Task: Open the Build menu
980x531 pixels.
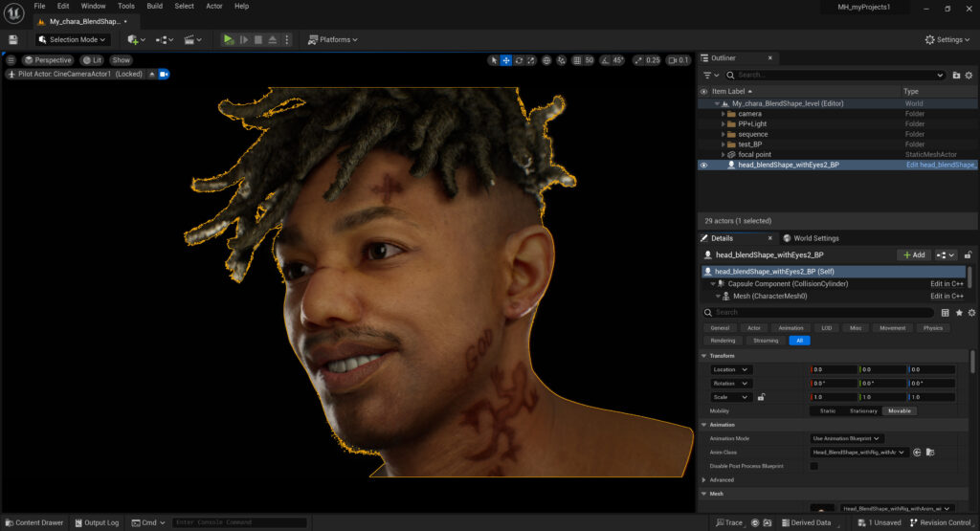Action: coord(154,6)
